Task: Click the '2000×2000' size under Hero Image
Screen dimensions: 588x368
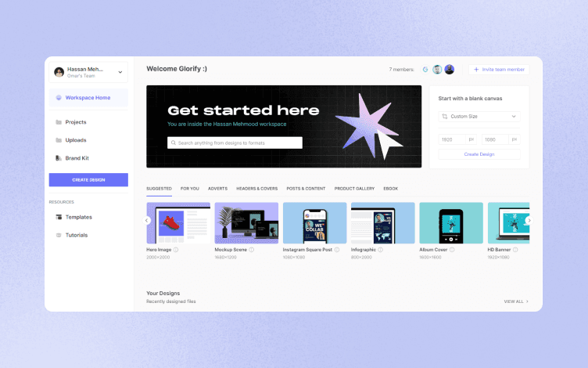Action: point(158,258)
